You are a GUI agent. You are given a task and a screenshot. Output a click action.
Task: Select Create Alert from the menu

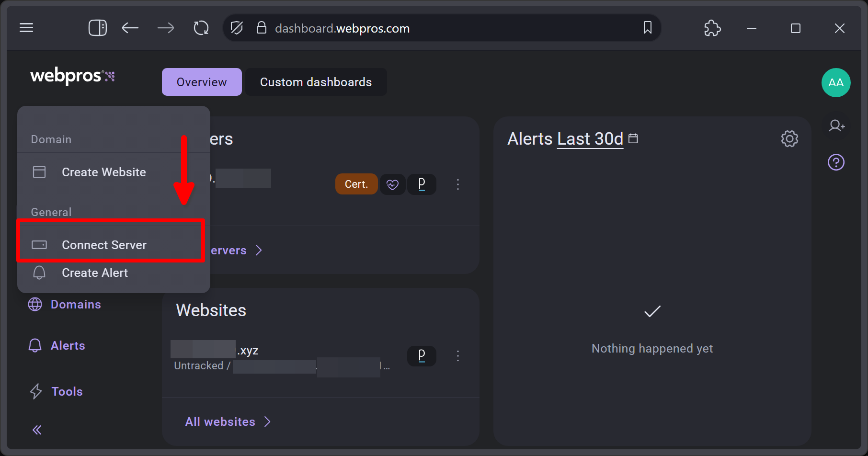[114, 273]
